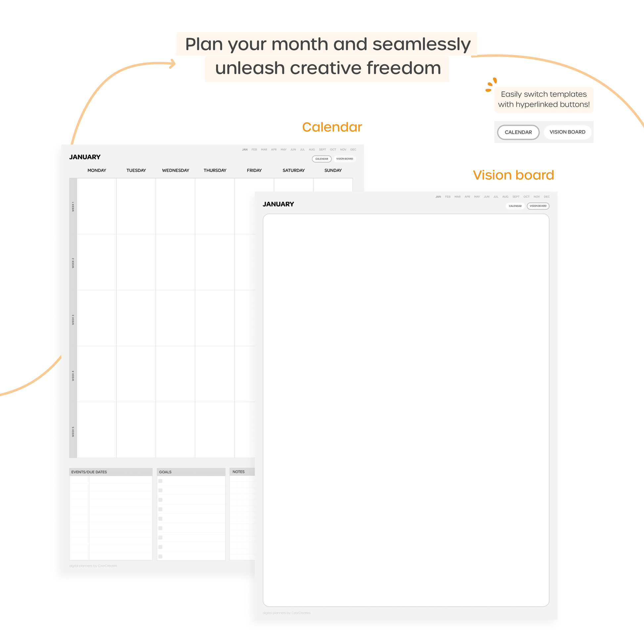Screen dimensions: 644x644
Task: Select the WEEK 1 row label
Action: pos(73,206)
